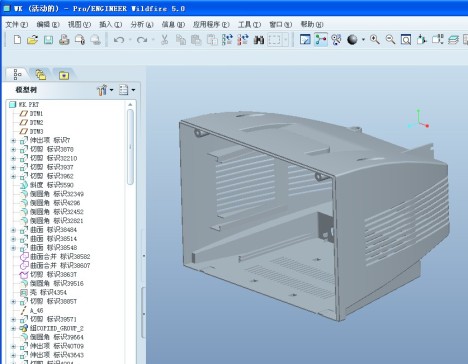Open a file with the folder icon
The width and height of the screenshot is (468, 364).
coord(32,40)
